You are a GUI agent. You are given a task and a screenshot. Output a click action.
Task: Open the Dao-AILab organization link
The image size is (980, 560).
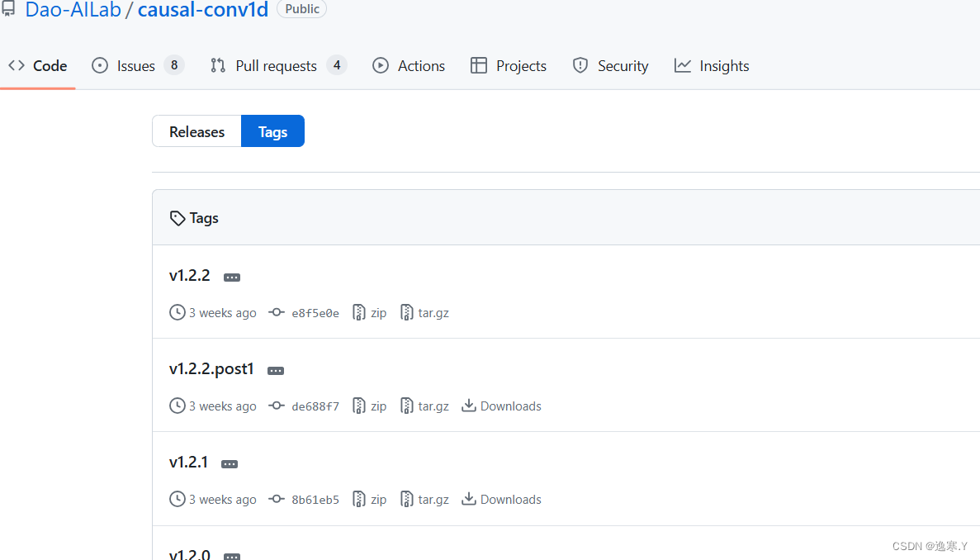click(x=73, y=10)
